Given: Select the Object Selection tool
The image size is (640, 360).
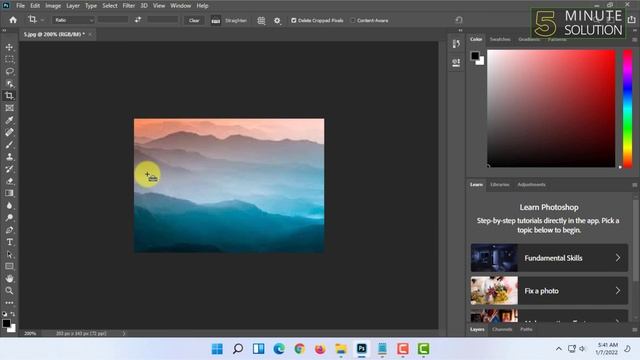Looking at the screenshot, I should [9, 84].
